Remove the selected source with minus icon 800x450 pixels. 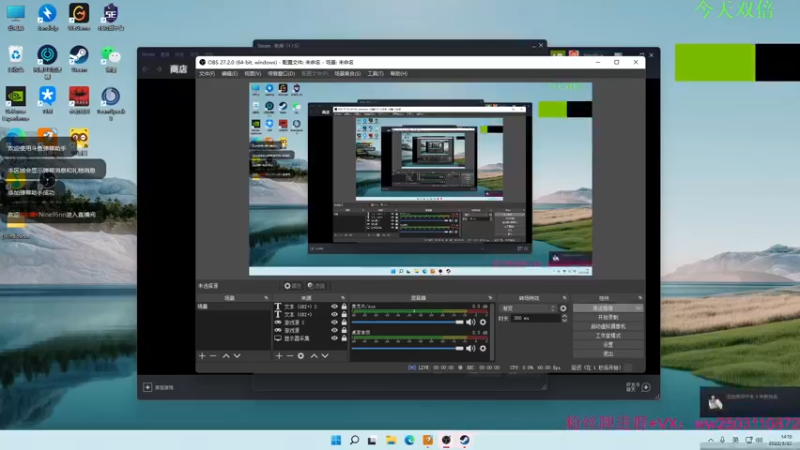pos(290,356)
